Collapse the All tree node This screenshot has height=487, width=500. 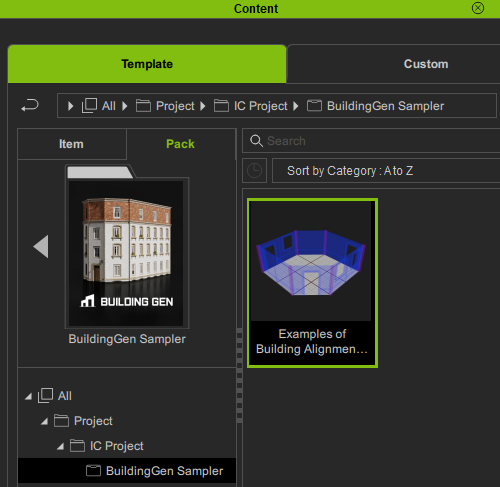tap(29, 396)
